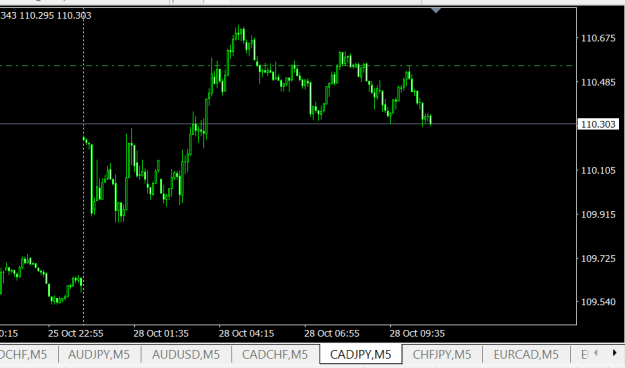Click the 28 Oct 04:15 time label
The height and width of the screenshot is (368, 625).
(246, 333)
